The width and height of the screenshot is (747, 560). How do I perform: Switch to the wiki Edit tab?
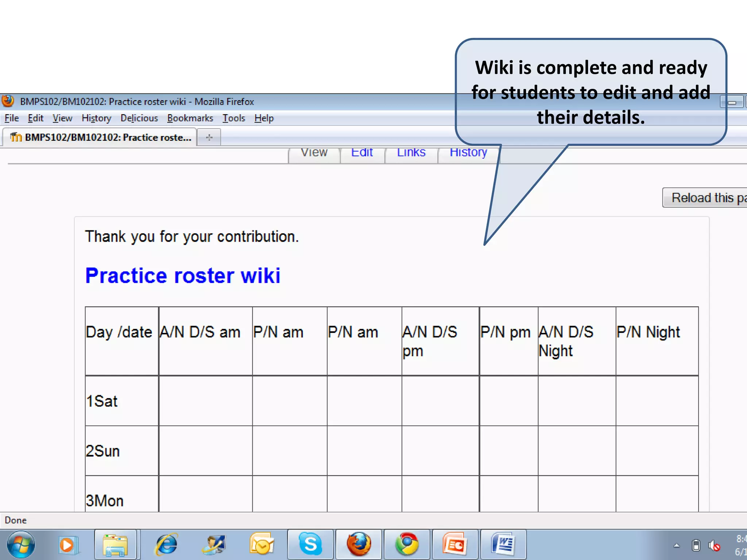point(362,154)
